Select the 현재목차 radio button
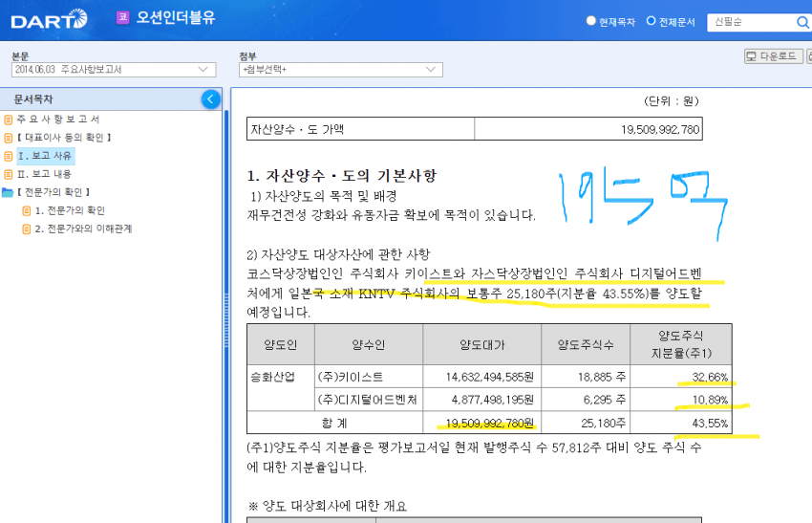The width and height of the screenshot is (812, 523). pyautogui.click(x=591, y=21)
